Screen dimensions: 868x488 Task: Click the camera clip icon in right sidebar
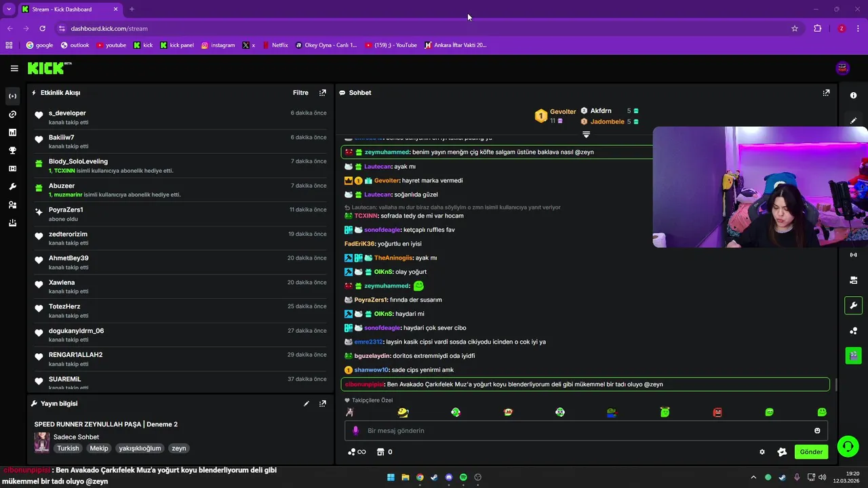click(x=853, y=280)
